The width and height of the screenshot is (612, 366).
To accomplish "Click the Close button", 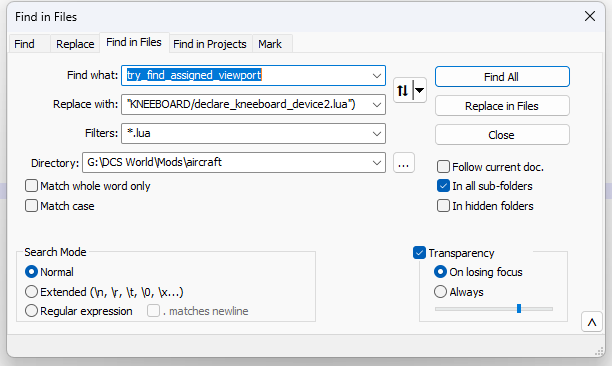I will (x=502, y=135).
